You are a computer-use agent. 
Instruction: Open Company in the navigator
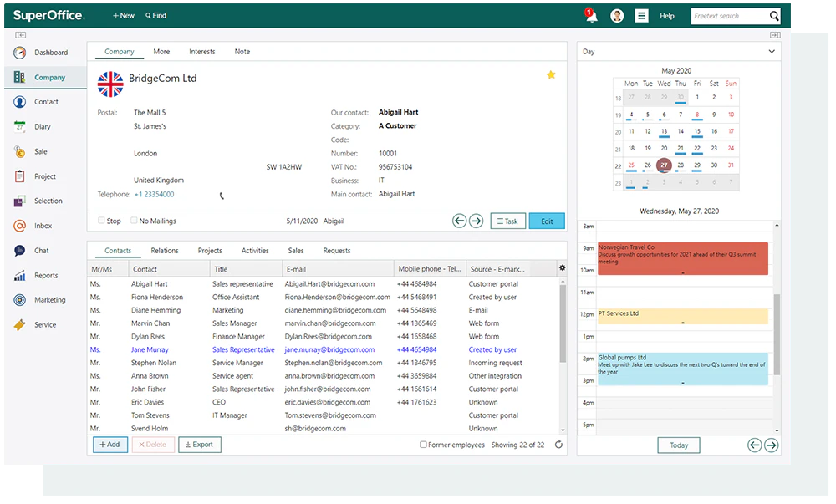tap(45, 77)
